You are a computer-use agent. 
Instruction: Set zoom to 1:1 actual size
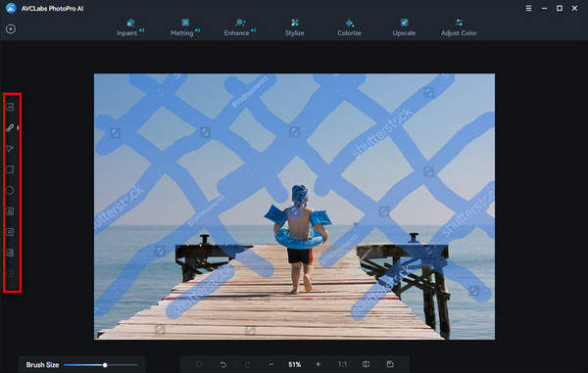click(342, 364)
